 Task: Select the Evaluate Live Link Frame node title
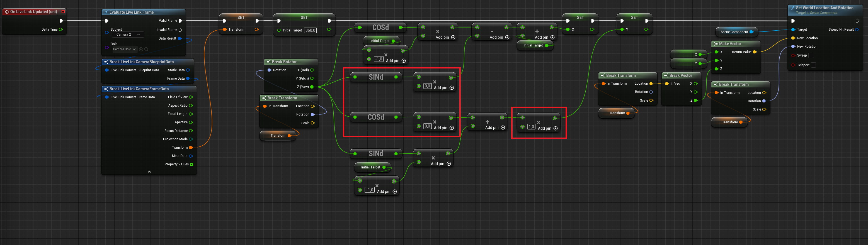(x=131, y=13)
